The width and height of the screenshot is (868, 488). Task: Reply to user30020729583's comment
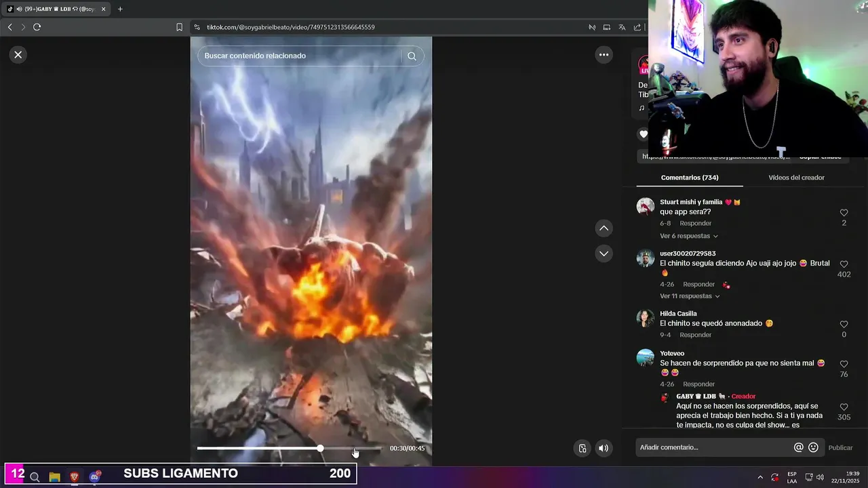[x=698, y=285]
